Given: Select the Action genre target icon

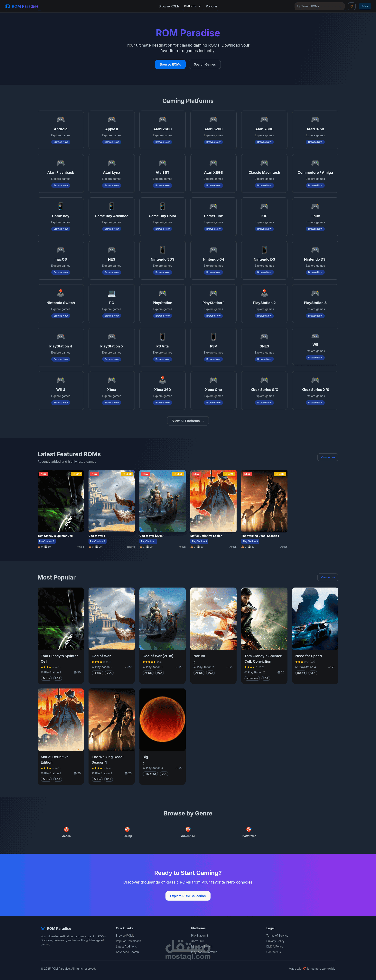Looking at the screenshot, I should coord(66,829).
